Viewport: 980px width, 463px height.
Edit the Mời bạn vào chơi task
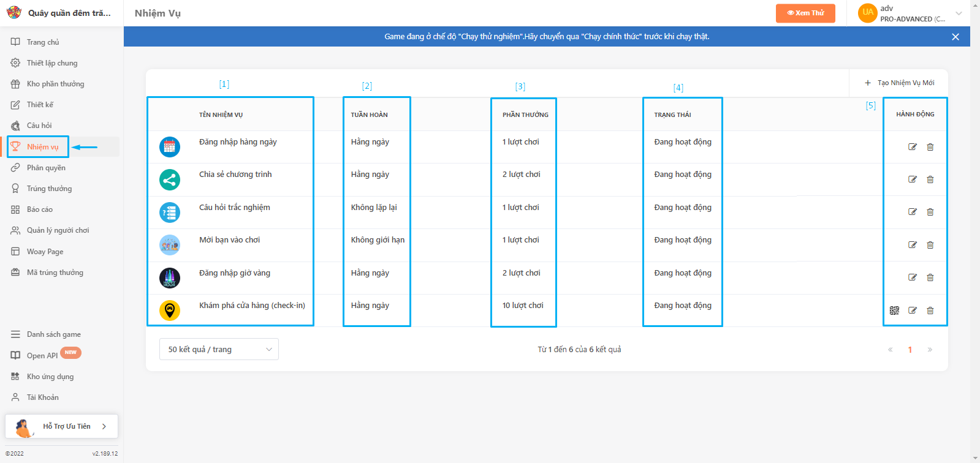tap(912, 245)
